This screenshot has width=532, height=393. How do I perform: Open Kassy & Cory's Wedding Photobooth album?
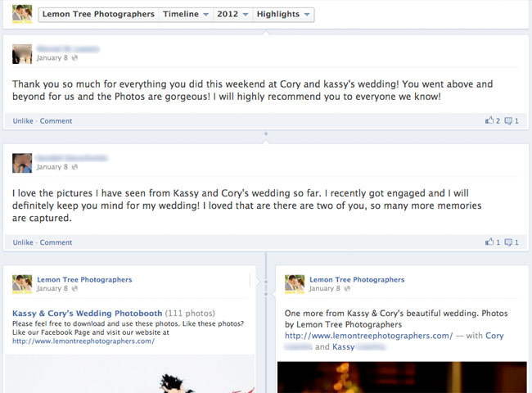(88, 314)
